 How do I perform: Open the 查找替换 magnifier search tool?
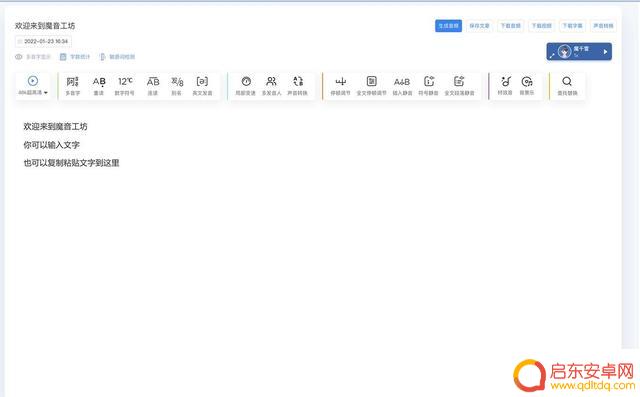[567, 81]
